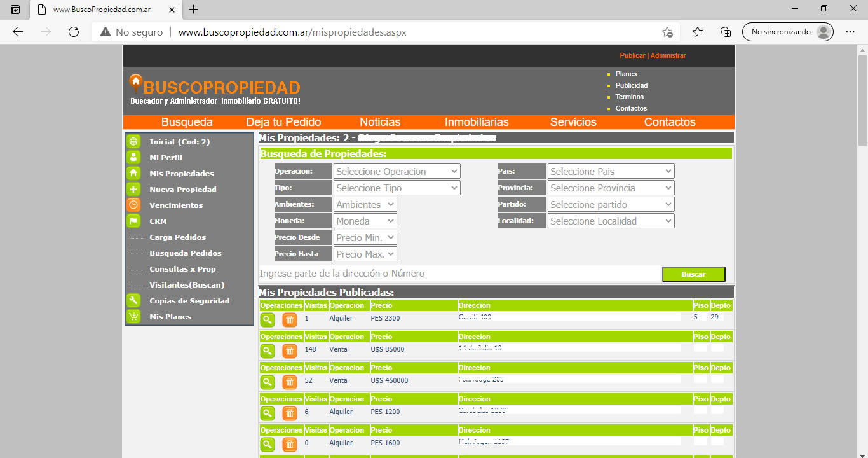The width and height of the screenshot is (868, 458).
Task: Click the house icon beside Mis Propiedades
Action: (133, 174)
